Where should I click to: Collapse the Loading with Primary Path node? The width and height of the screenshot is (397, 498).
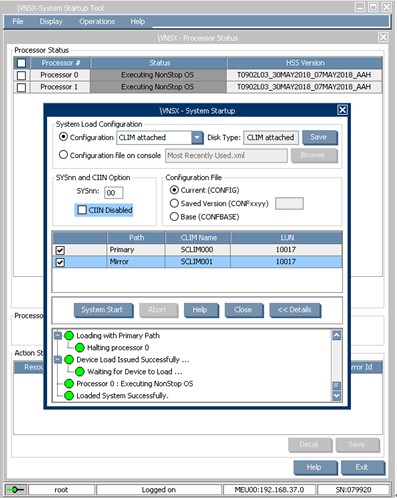pos(58,335)
